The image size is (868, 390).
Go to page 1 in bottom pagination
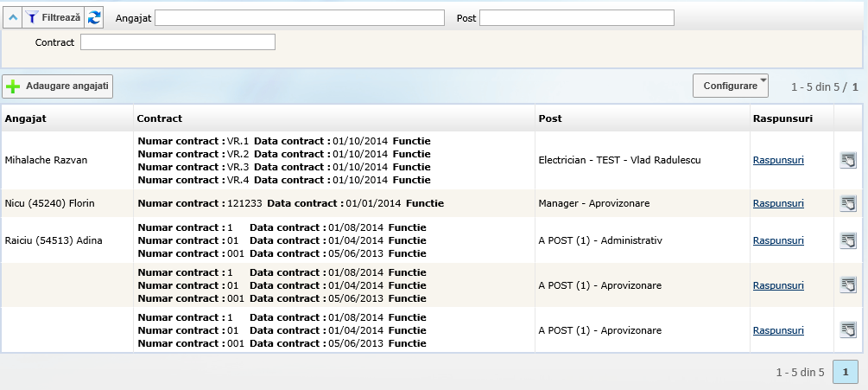point(846,372)
